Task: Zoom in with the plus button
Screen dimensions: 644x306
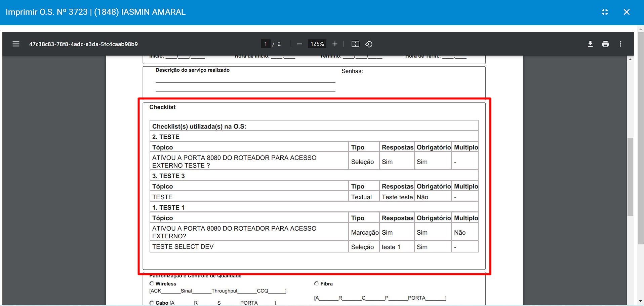Action: pos(335,44)
